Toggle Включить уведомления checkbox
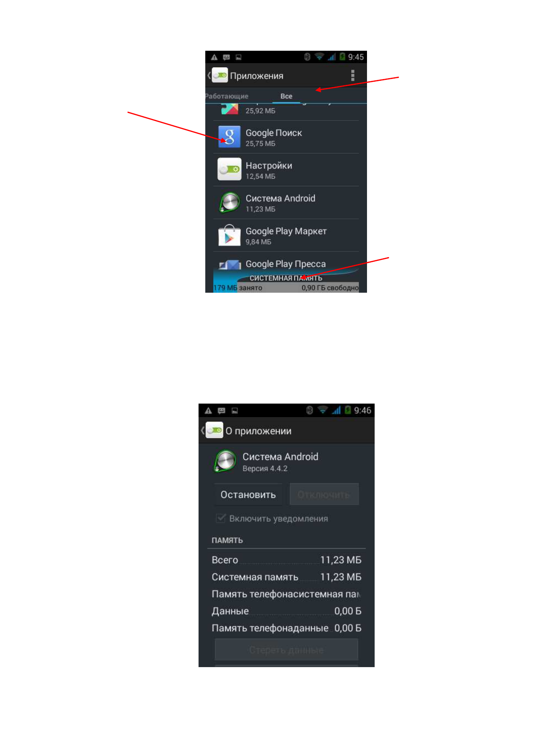This screenshot has width=535, height=756. pos(221,518)
